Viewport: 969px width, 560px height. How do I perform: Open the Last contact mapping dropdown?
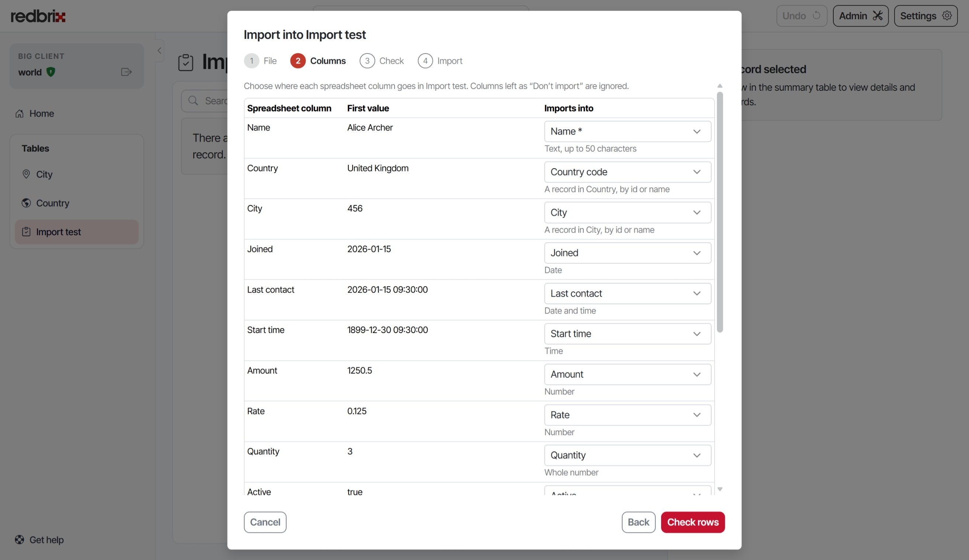pyautogui.click(x=628, y=293)
